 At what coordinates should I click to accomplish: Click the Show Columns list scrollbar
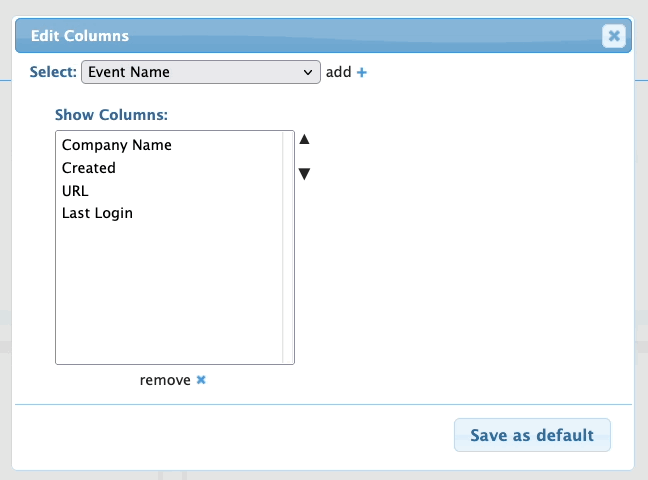coord(288,250)
